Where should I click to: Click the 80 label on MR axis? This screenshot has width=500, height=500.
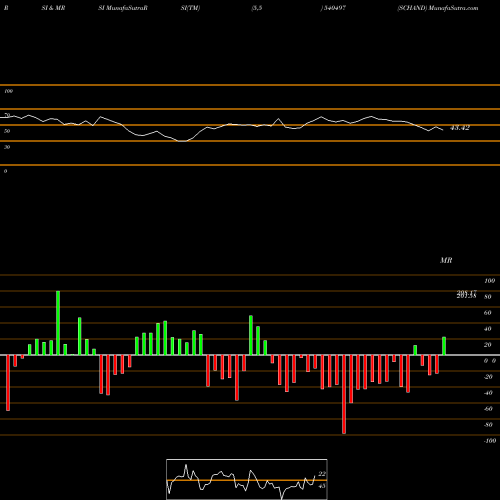(487, 297)
